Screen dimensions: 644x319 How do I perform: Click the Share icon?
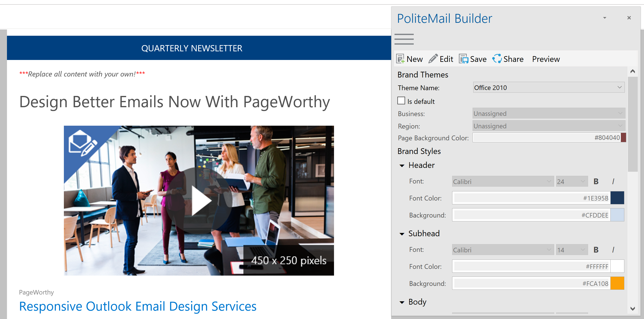497,59
